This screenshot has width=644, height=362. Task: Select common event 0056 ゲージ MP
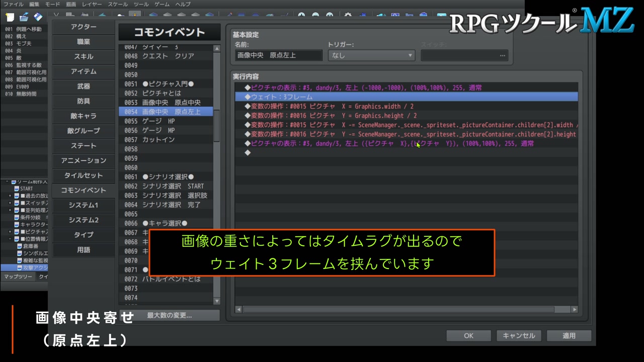166,130
